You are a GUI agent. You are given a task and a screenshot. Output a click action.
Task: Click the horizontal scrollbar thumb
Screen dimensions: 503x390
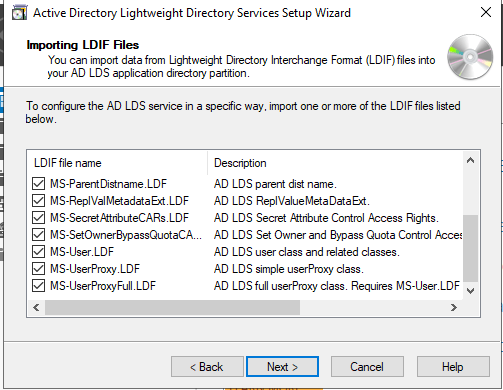point(173,307)
